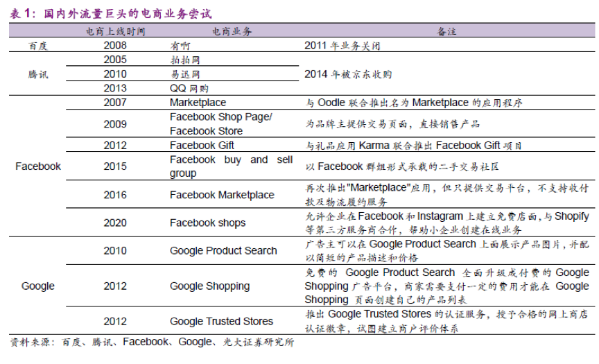The width and height of the screenshot is (599, 364).
Task: Click the note '再次推出Marketplace应用'
Action: [446, 195]
